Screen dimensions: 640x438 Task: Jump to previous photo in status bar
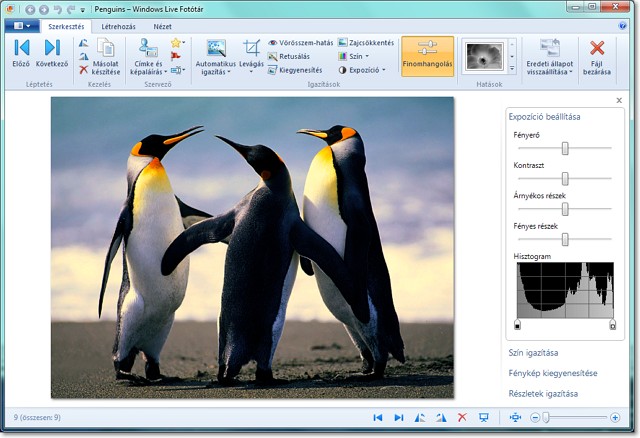pyautogui.click(x=378, y=417)
